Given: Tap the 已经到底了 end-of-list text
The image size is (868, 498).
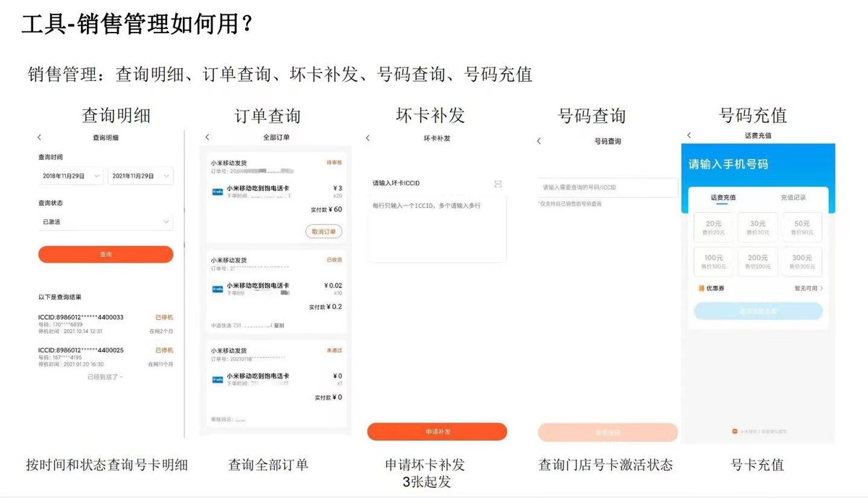Looking at the screenshot, I should [106, 377].
